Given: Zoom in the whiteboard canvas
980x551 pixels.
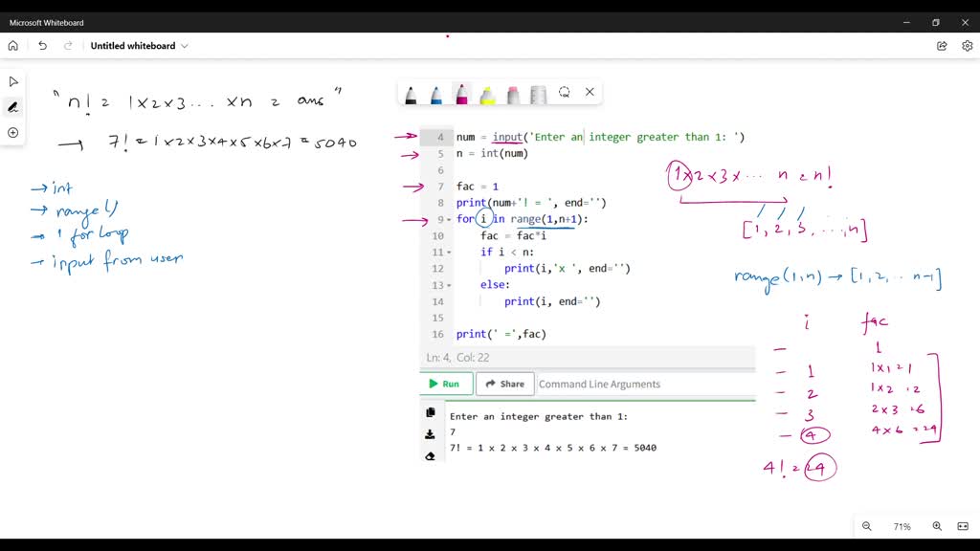Looking at the screenshot, I should coord(937,526).
